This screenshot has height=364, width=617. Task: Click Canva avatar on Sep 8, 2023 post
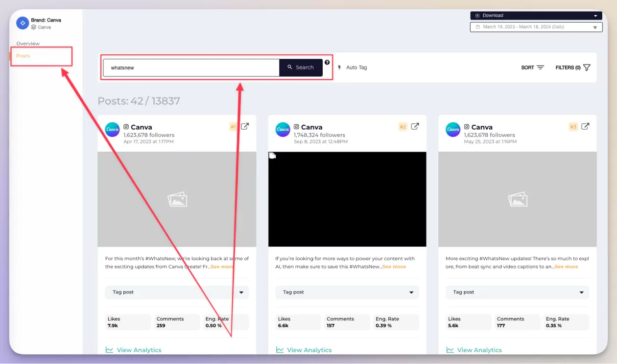pos(283,130)
